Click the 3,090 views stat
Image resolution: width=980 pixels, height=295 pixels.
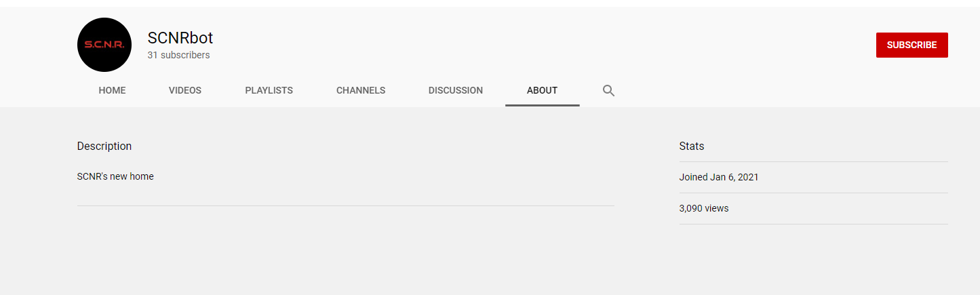point(704,208)
